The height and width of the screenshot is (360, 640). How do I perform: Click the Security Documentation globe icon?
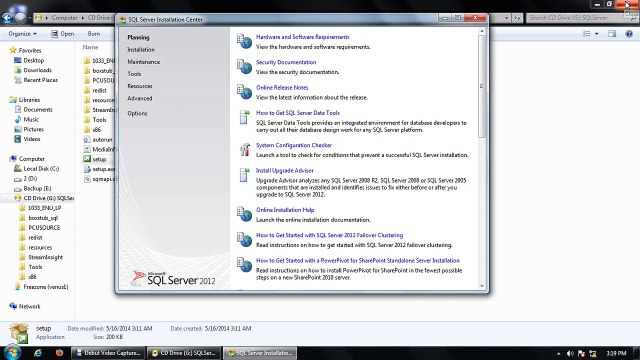(244, 67)
